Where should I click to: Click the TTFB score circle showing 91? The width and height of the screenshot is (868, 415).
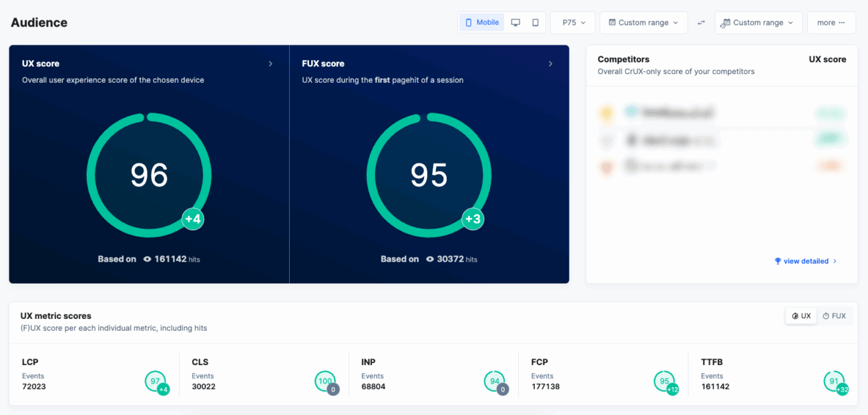pos(833,381)
